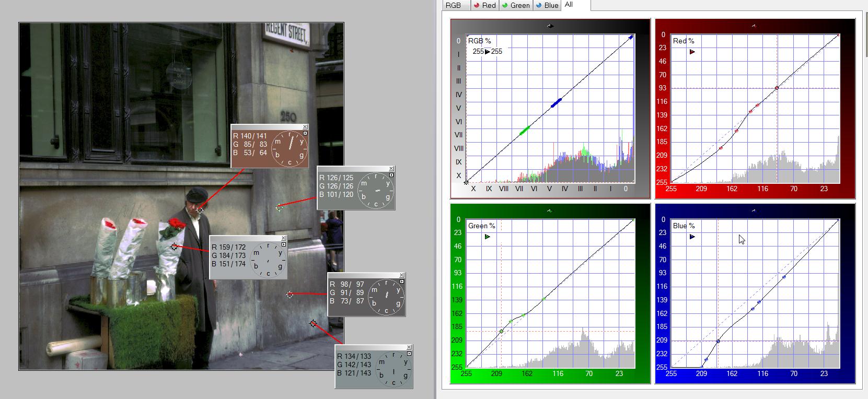Screen dimensions: 868x399
Task: Select circled control point at 93 on Red curve
Action: tap(777, 88)
